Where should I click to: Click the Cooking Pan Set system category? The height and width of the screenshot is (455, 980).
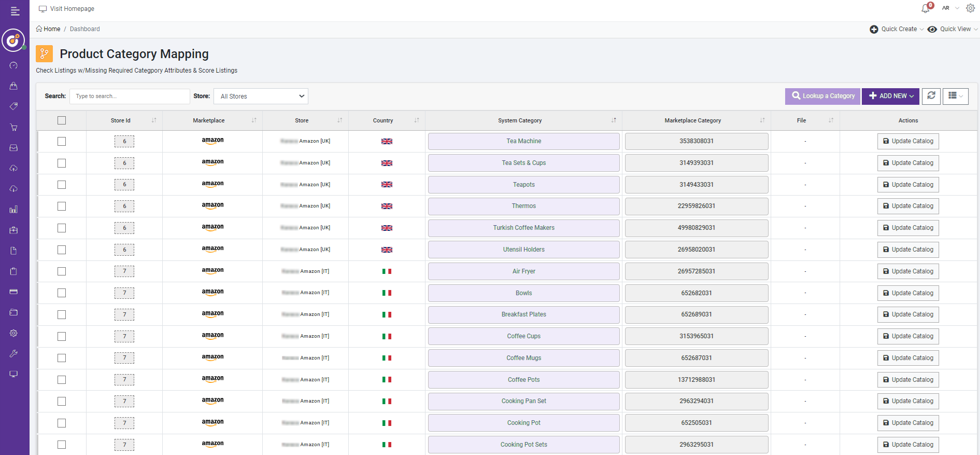tap(523, 401)
